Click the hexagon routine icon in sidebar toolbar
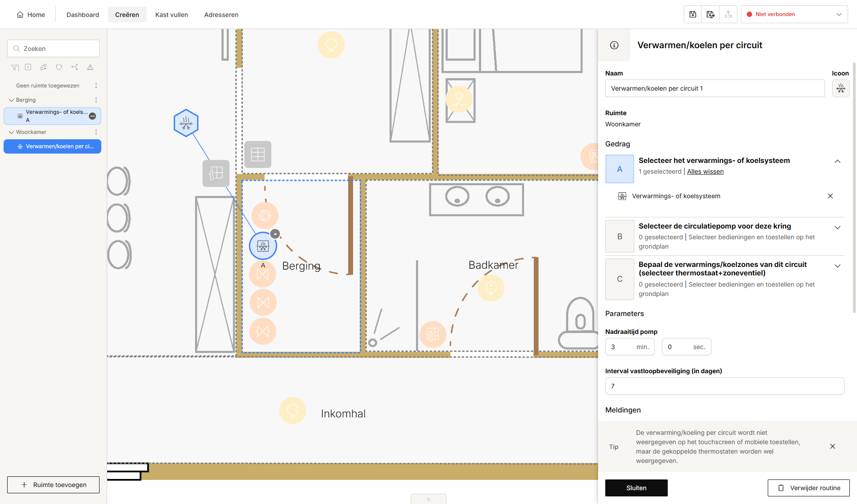The height and width of the screenshot is (504, 857). click(59, 67)
